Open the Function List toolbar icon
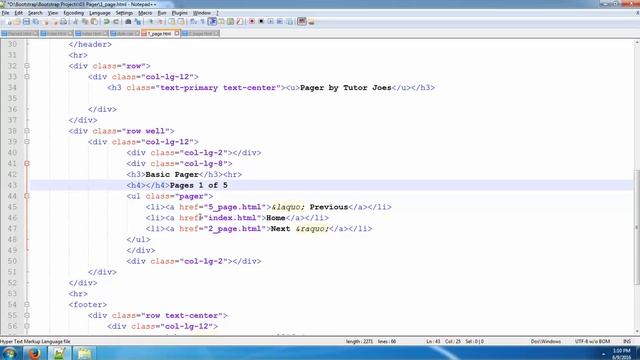Screen dimensions: 640x360 pyautogui.click(x=240, y=22)
